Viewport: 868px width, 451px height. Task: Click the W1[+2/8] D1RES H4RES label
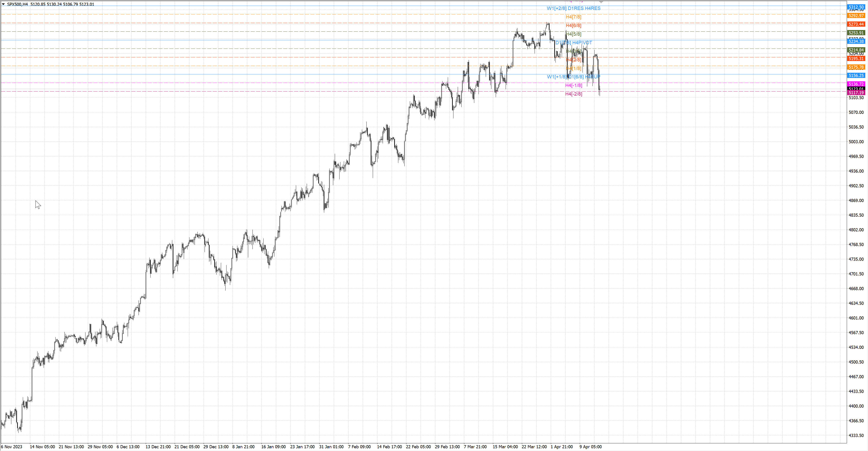pos(573,8)
